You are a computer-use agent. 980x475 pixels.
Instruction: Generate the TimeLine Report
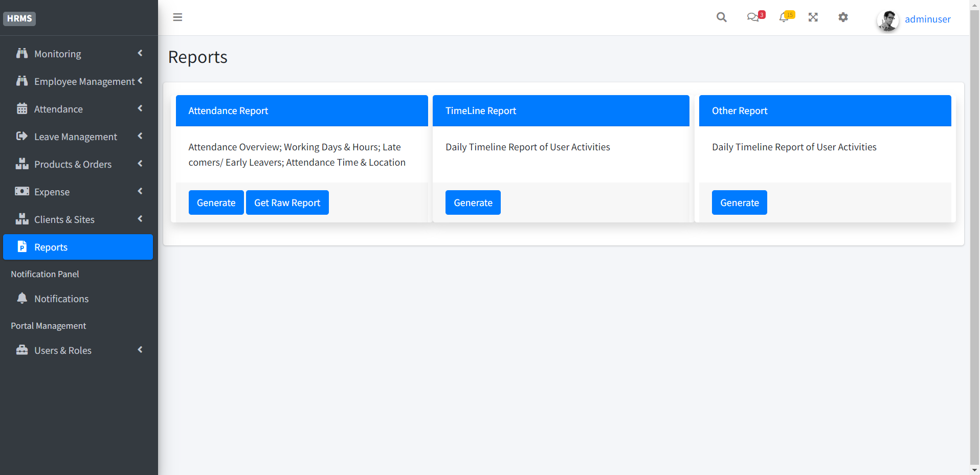tap(473, 202)
